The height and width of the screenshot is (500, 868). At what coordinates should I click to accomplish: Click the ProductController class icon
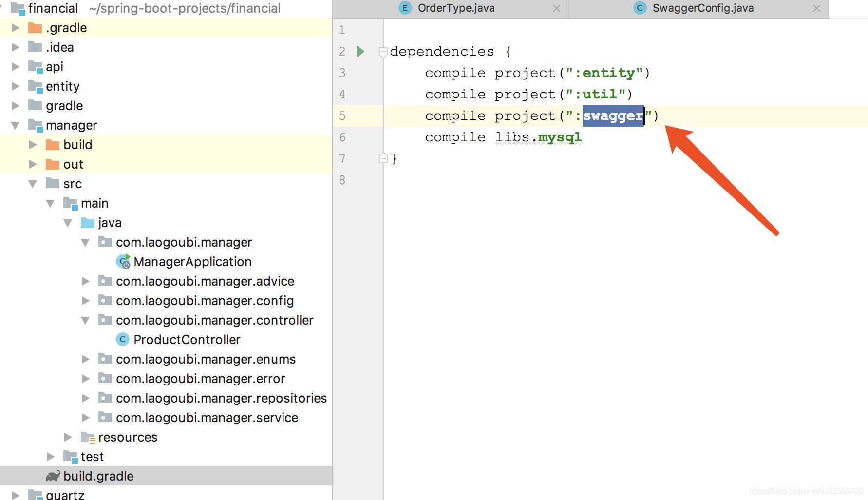(x=123, y=340)
